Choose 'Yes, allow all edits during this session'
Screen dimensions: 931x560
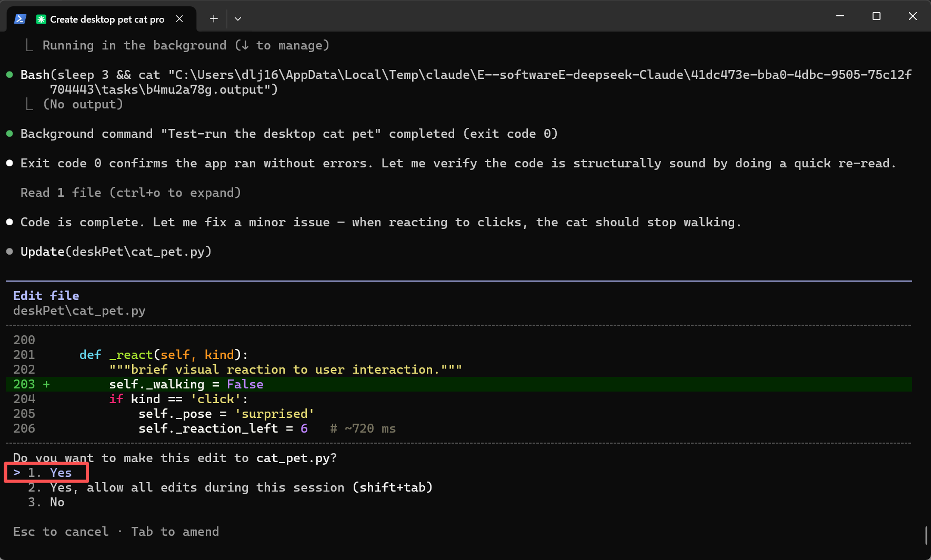[231, 487]
